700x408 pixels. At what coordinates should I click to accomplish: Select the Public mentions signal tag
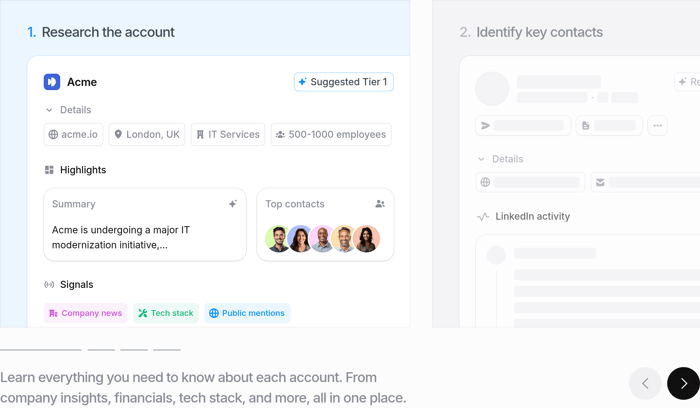pos(247,313)
